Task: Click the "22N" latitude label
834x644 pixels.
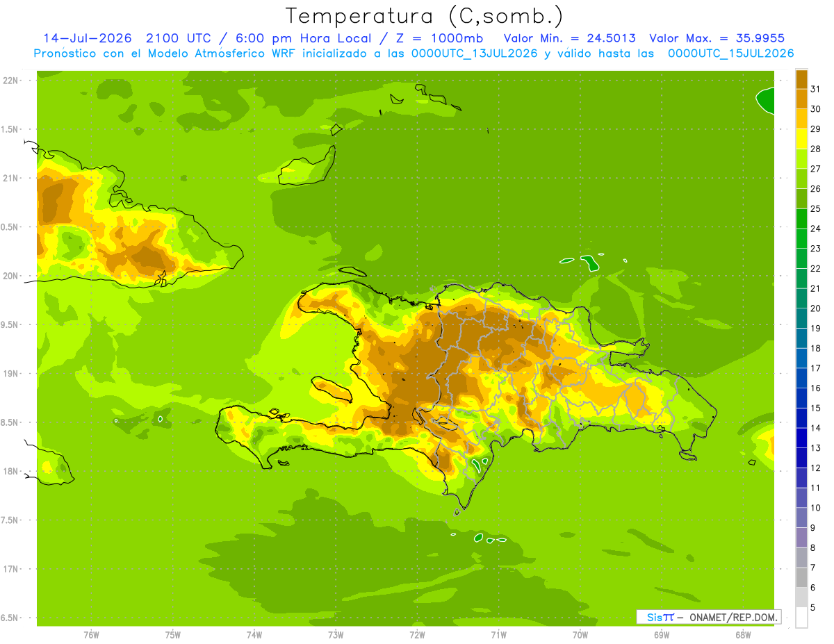Action: (x=11, y=81)
